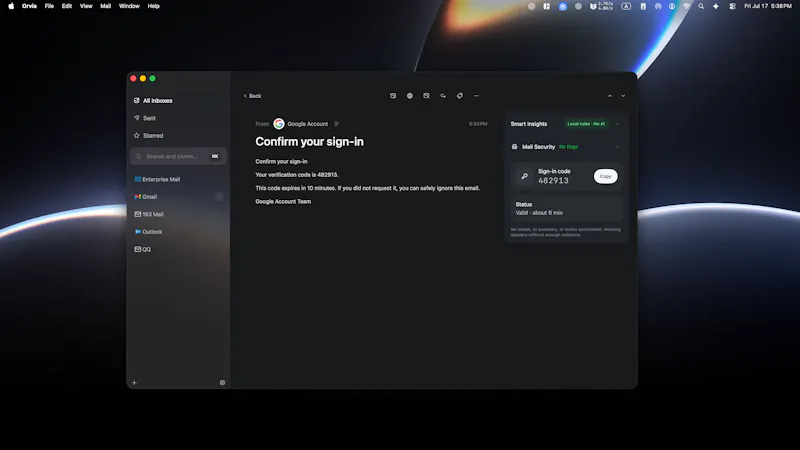The image size is (800, 450).
Task: Open the File menu
Action: 49,6
